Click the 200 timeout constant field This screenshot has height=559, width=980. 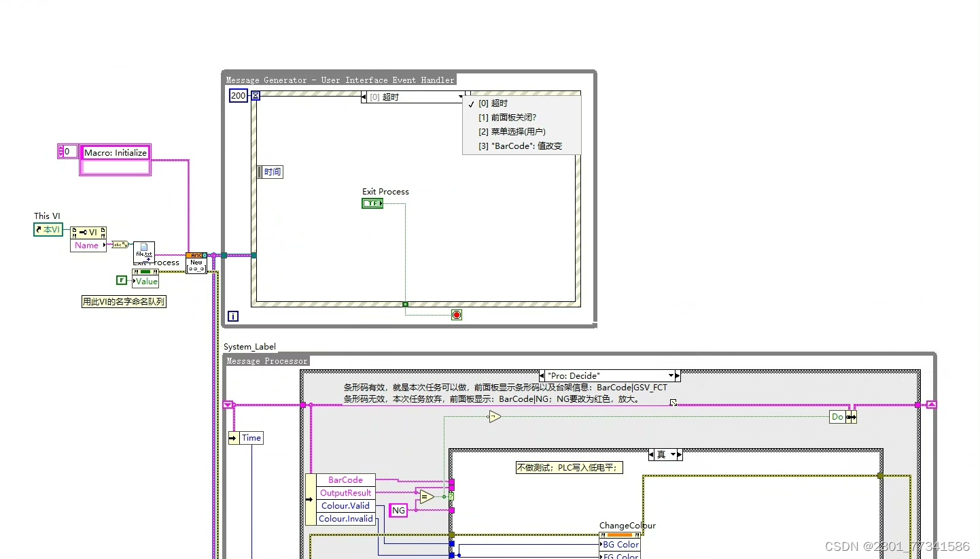coord(237,96)
